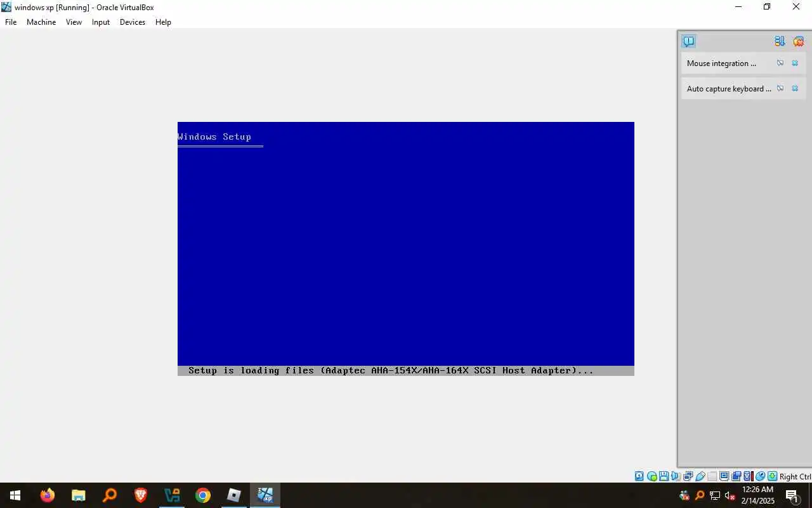812x508 pixels.
Task: Open Roblox from the taskbar
Action: pyautogui.click(x=234, y=495)
